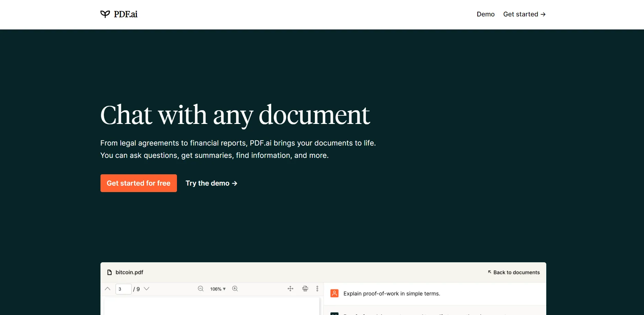Open the Demo navigation item
Viewport: 644px width, 315px height.
pyautogui.click(x=485, y=14)
